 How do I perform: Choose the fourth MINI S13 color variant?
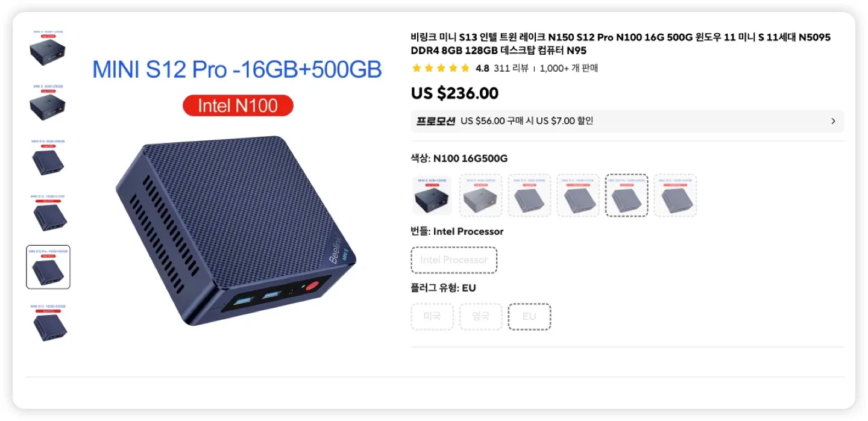[x=578, y=195]
